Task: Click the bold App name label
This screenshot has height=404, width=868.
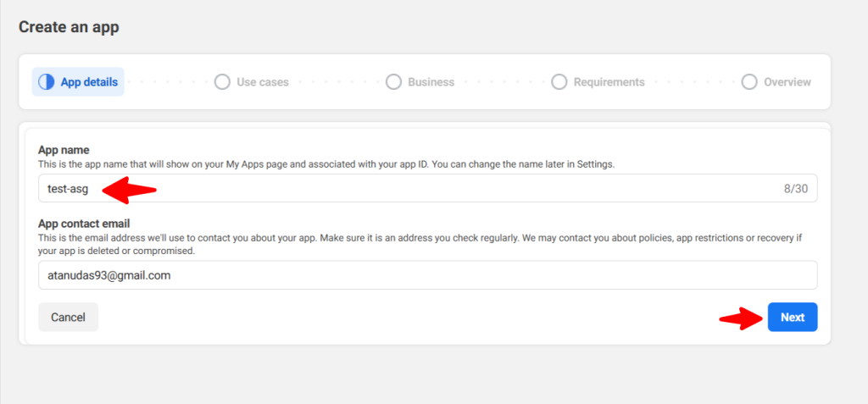Action: click(64, 150)
